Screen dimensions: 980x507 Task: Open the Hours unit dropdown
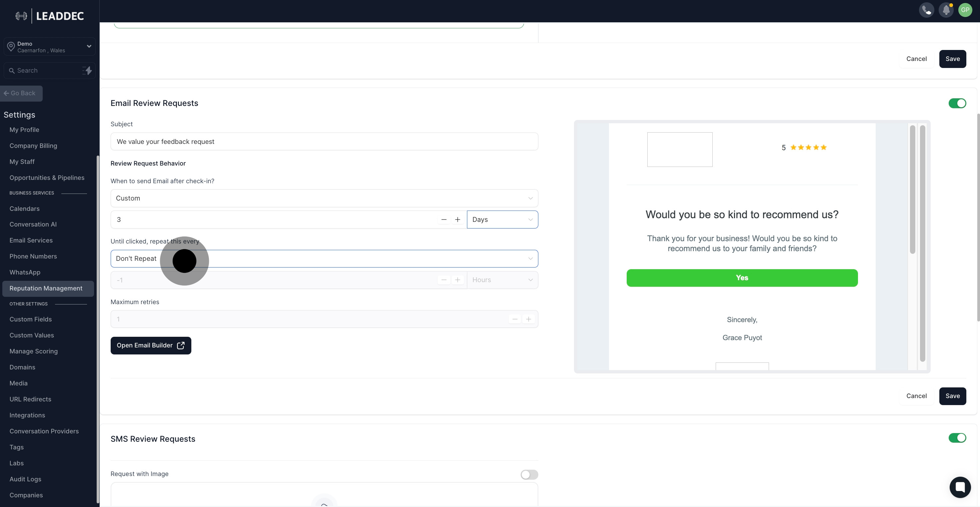click(x=502, y=280)
